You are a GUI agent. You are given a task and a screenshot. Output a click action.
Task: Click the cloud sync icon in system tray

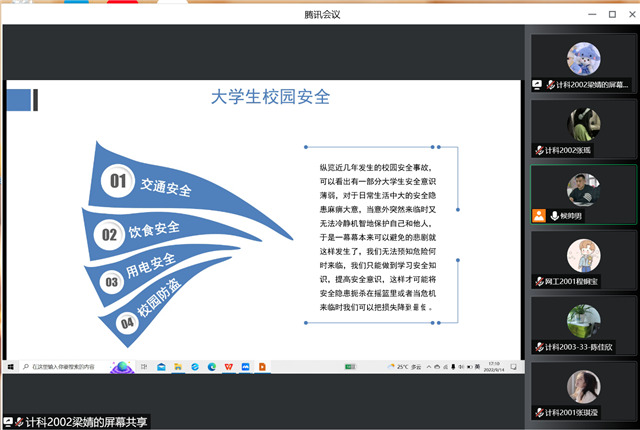(437, 367)
